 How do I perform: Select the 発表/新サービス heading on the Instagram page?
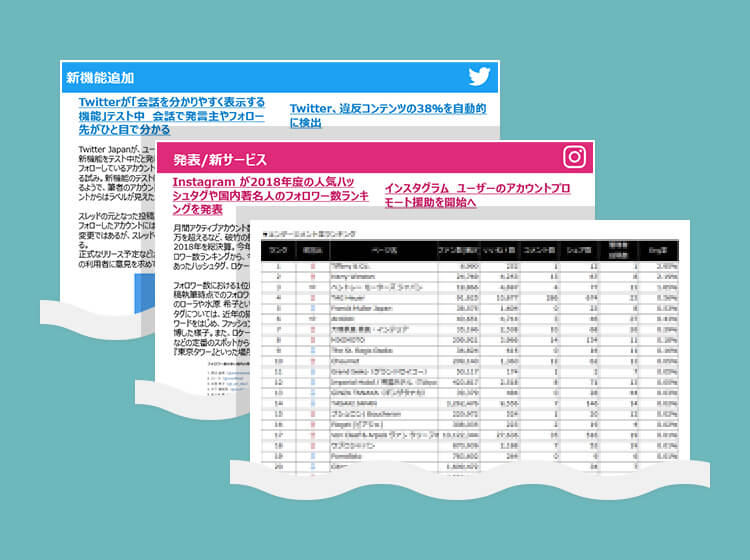pos(220,160)
